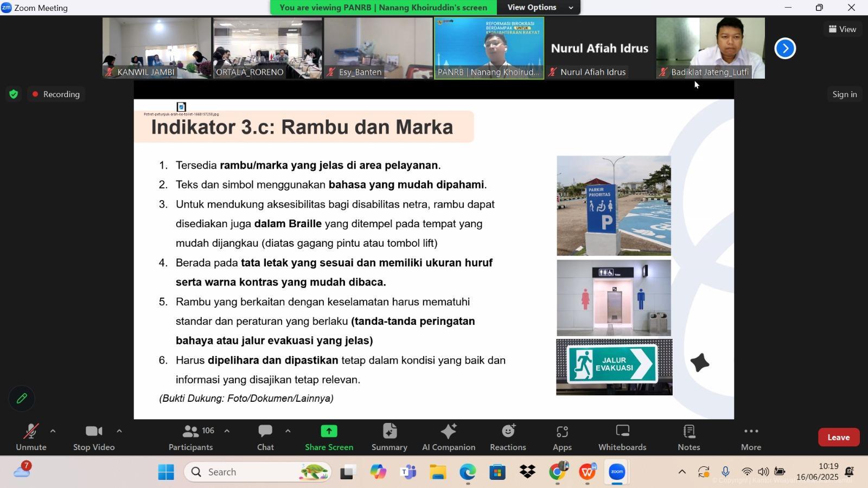Click the sync tray icon
This screenshot has width=868, height=488.
704,472
